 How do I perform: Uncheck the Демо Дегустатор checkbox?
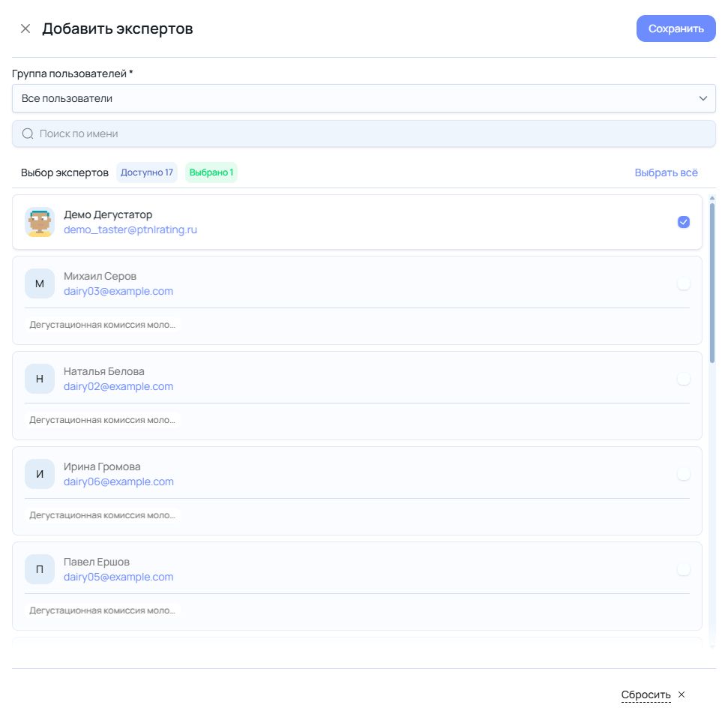tap(684, 222)
